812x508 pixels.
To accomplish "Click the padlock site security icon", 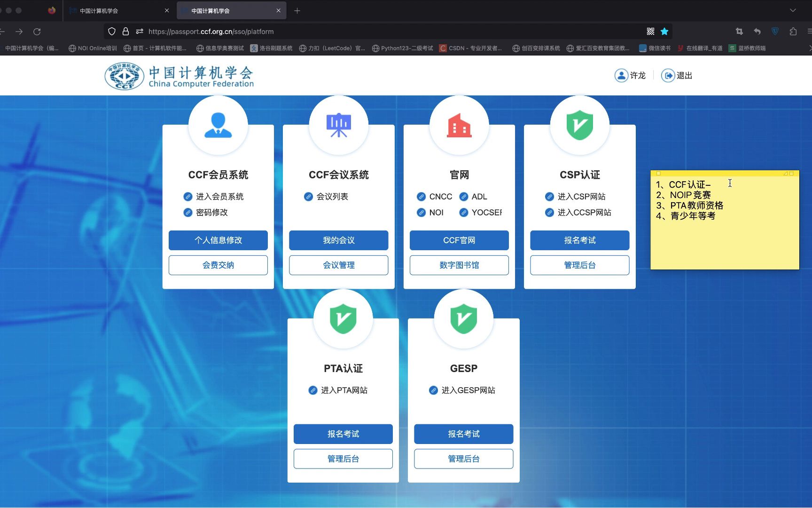I will click(x=125, y=32).
